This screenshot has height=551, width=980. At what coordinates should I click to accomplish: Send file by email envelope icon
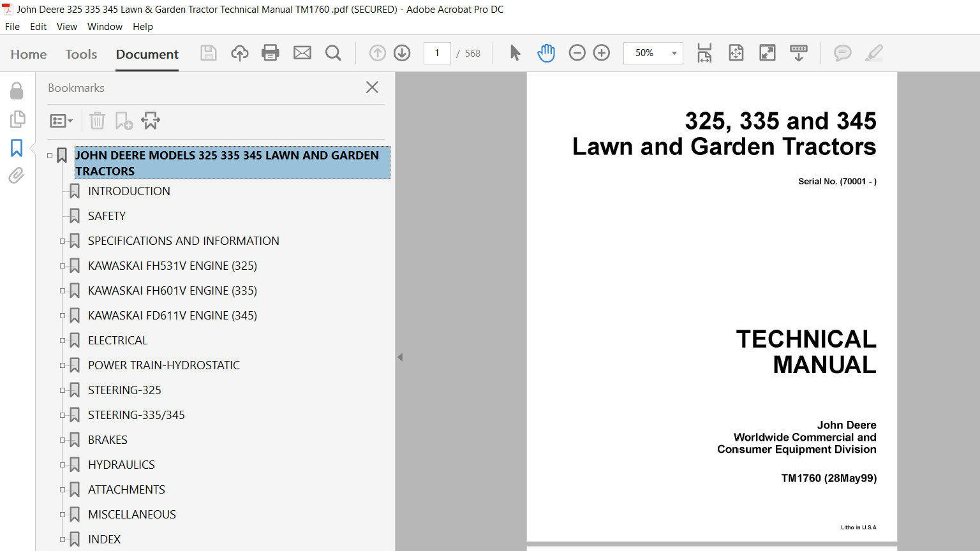[x=302, y=53]
